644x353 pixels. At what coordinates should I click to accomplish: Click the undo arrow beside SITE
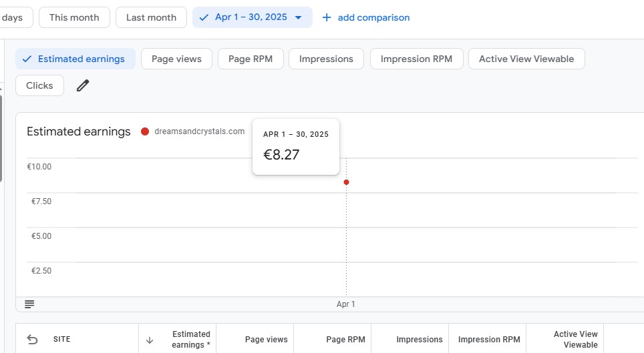[x=32, y=340]
